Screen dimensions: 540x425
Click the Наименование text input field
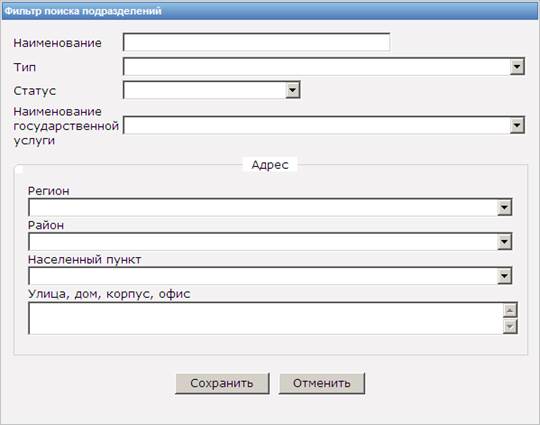(x=256, y=42)
